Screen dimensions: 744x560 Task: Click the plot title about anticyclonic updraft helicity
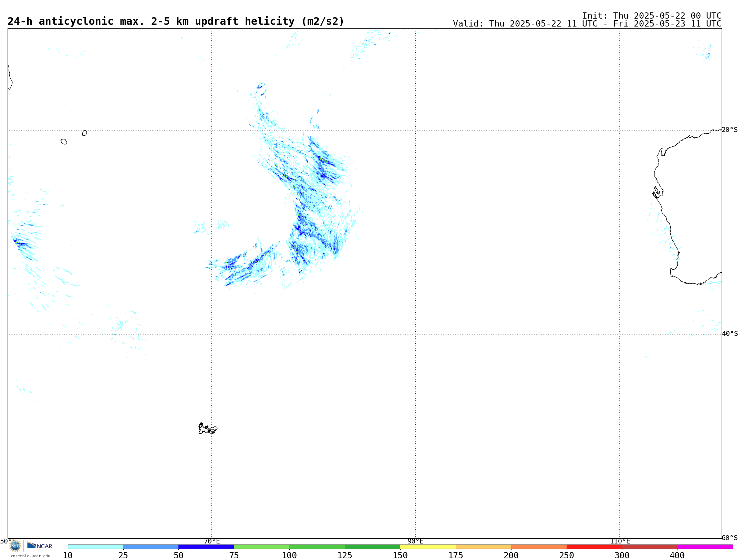pyautogui.click(x=176, y=21)
